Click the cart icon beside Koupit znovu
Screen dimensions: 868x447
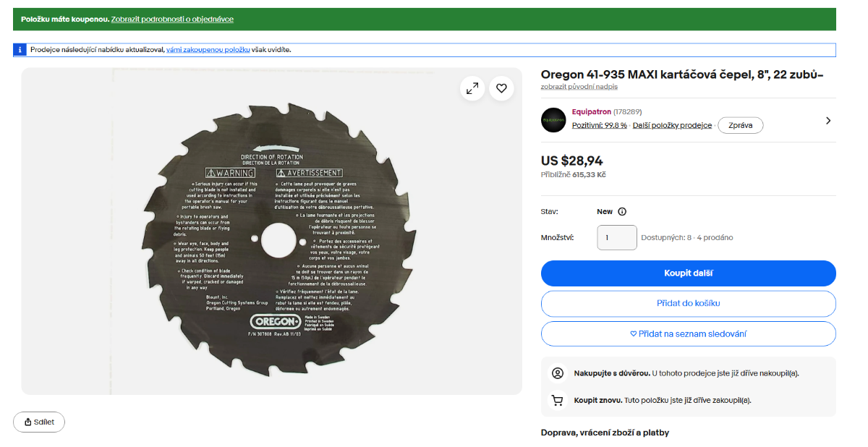pos(557,400)
